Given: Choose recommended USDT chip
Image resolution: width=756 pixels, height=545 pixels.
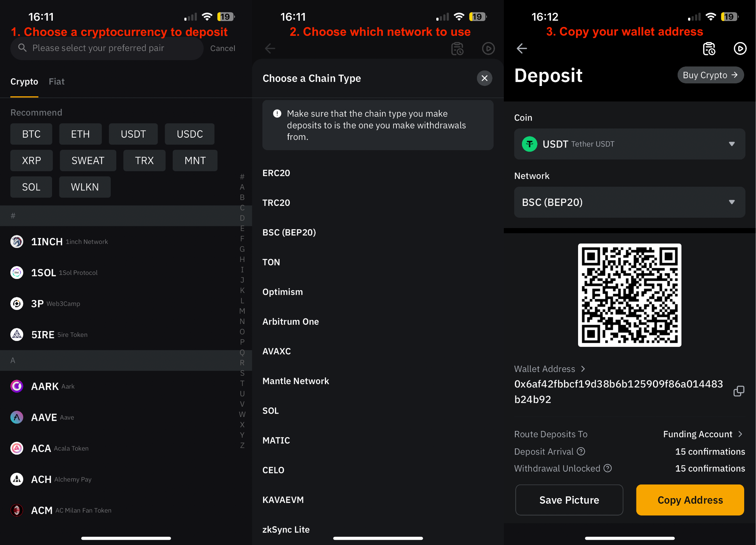Looking at the screenshot, I should pos(133,134).
